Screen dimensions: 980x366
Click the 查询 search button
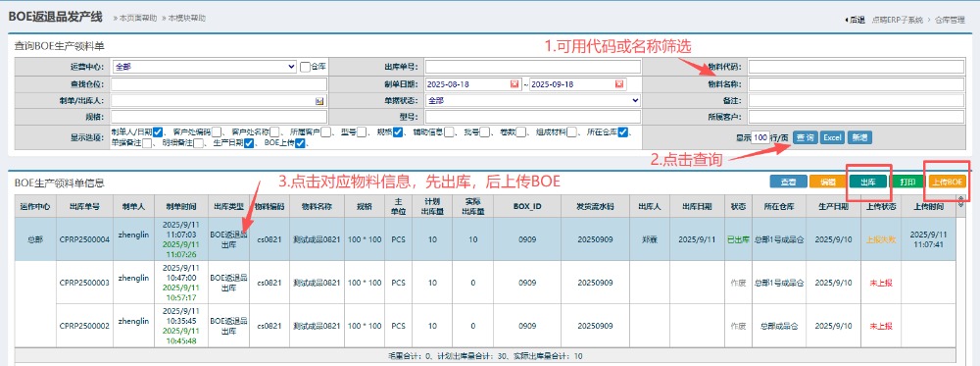[x=805, y=137]
